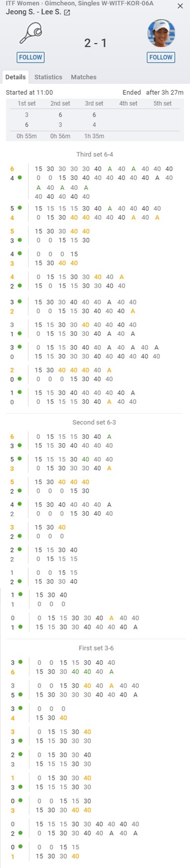Open the Matches tab
190x868 pixels.
pos(83,77)
